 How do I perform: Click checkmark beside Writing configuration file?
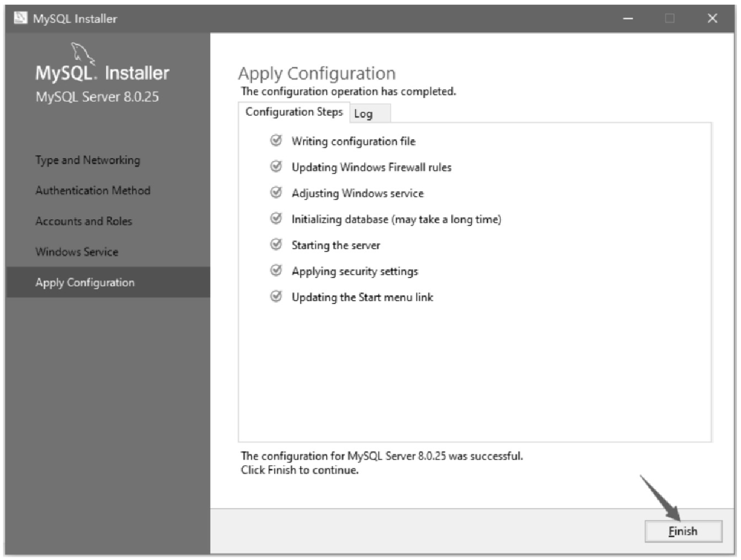(276, 141)
